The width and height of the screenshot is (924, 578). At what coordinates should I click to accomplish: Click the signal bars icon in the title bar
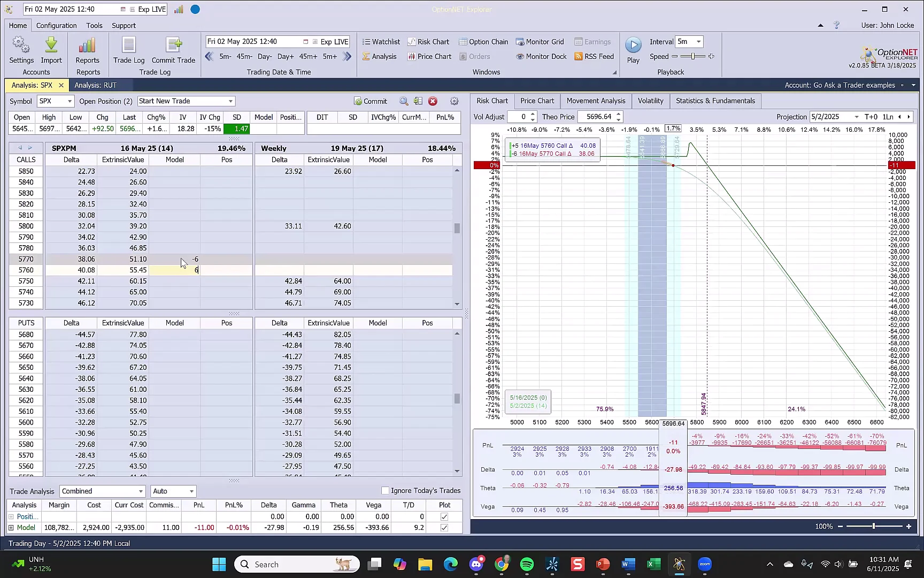179,10
